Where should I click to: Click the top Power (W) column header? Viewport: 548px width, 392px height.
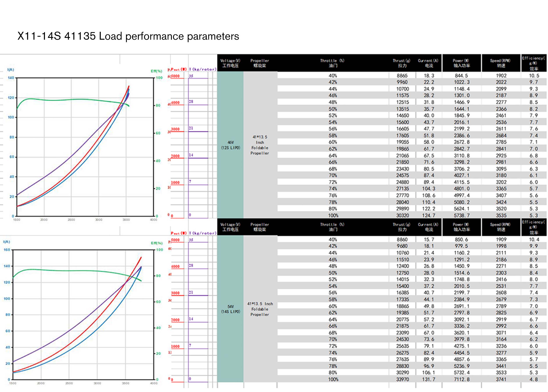click(x=461, y=63)
